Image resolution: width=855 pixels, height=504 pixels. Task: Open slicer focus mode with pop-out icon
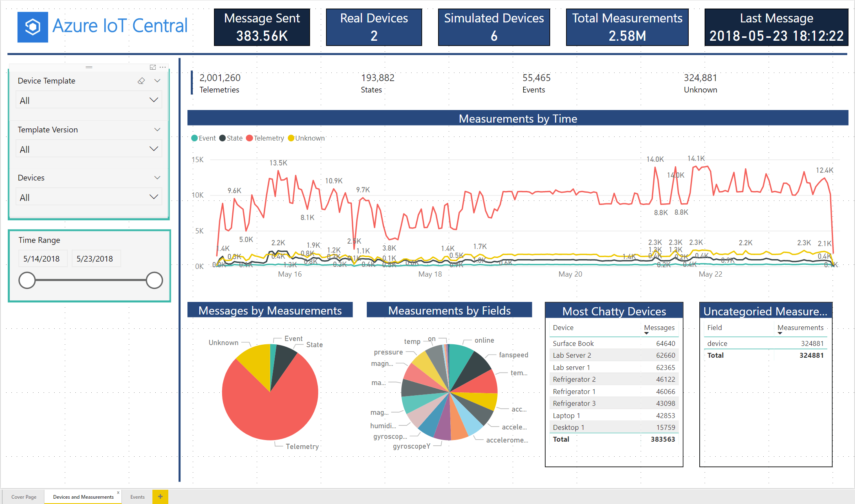pos(152,67)
